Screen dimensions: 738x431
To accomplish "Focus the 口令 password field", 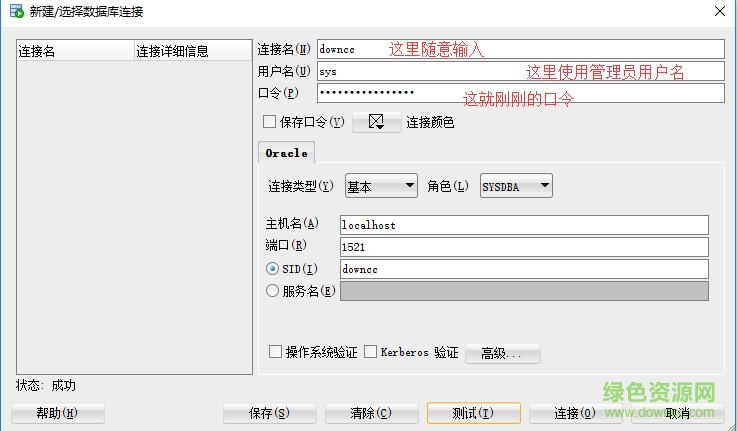I will (x=521, y=93).
